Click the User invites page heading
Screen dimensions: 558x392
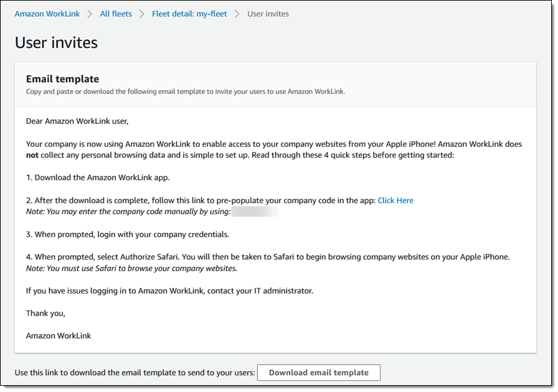coord(56,43)
